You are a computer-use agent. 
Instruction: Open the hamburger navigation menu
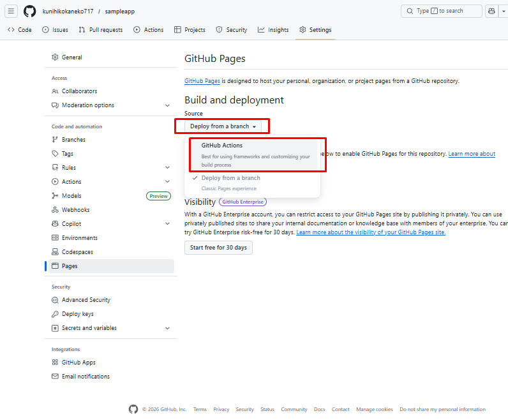(x=11, y=11)
